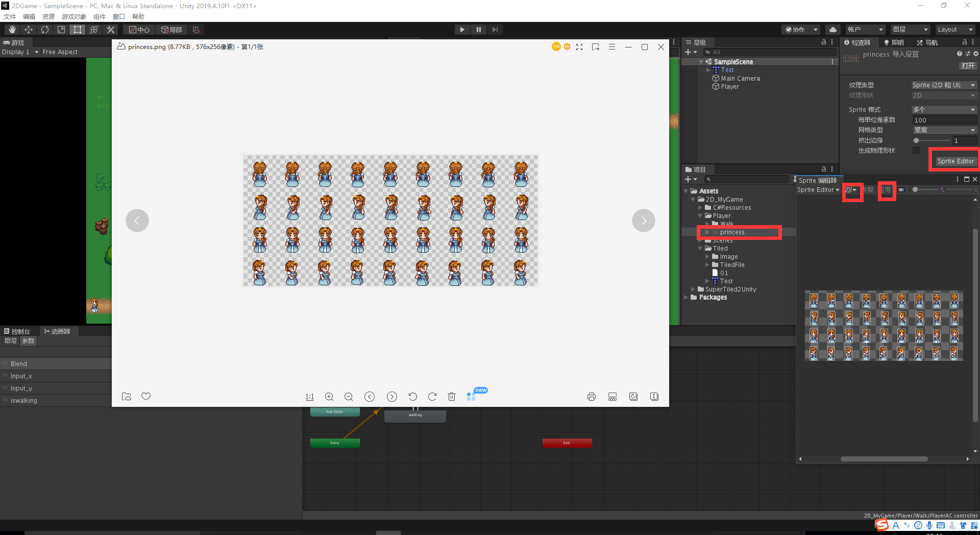The height and width of the screenshot is (535, 980).
Task: Adjust the 挤出边缘 slider handle
Action: 916,140
